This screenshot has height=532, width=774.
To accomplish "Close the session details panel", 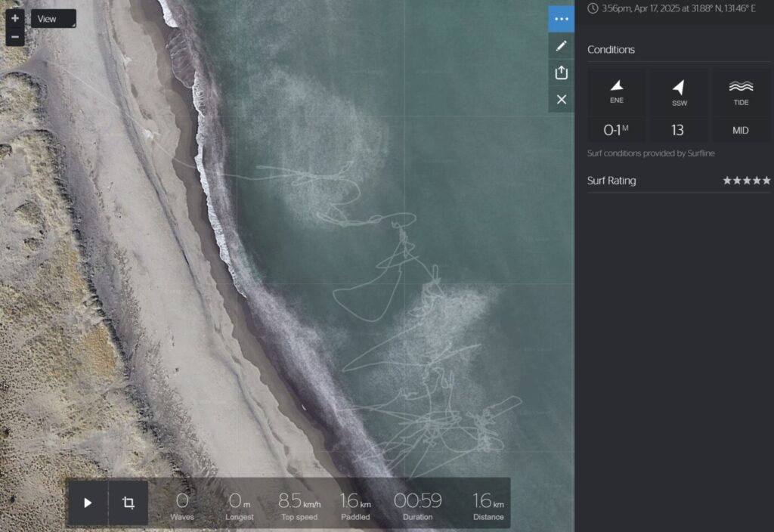I will (x=561, y=99).
